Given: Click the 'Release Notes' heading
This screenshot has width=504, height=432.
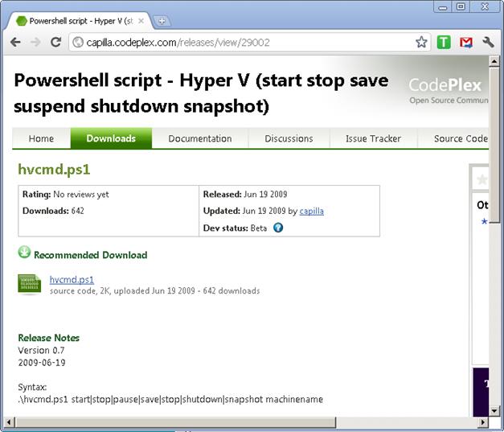Looking at the screenshot, I should 49,338.
